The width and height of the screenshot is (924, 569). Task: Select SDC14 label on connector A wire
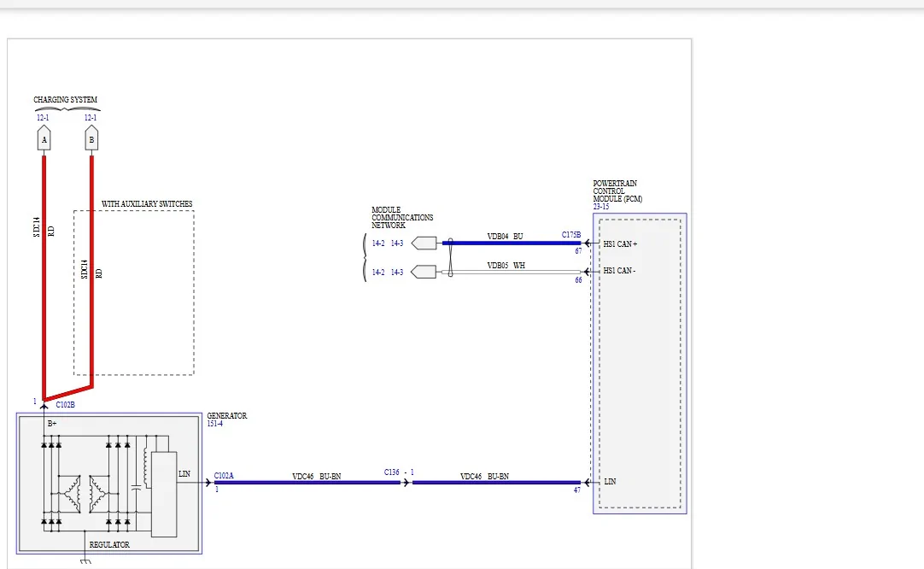coord(37,227)
